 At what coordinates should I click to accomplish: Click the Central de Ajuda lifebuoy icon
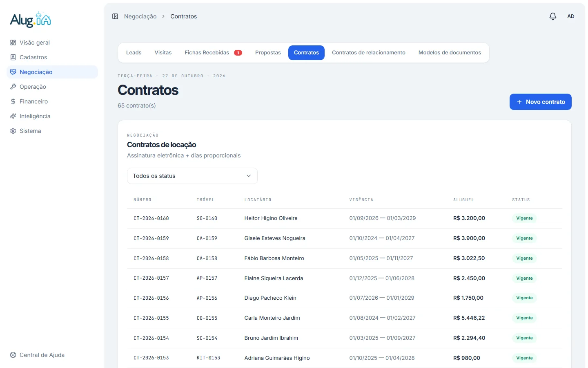[x=13, y=355]
